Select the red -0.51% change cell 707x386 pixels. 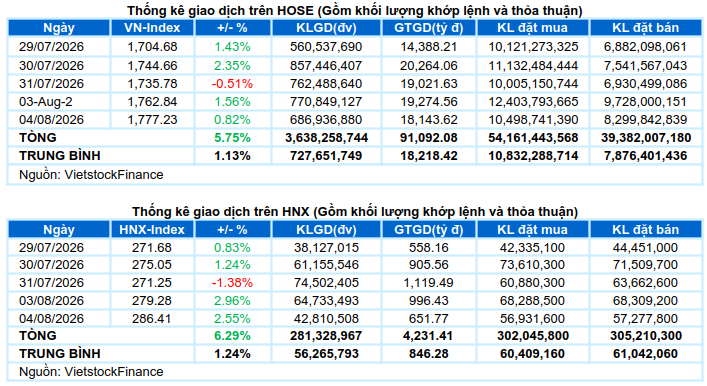[x=232, y=84]
